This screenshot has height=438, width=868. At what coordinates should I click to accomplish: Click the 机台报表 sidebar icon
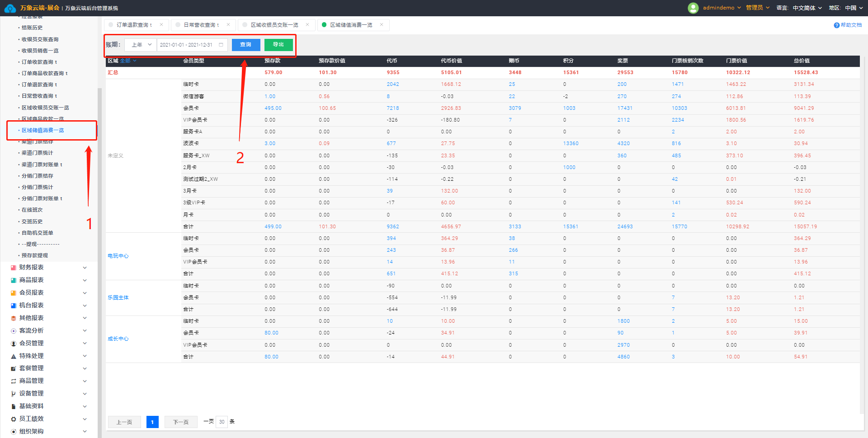point(14,306)
